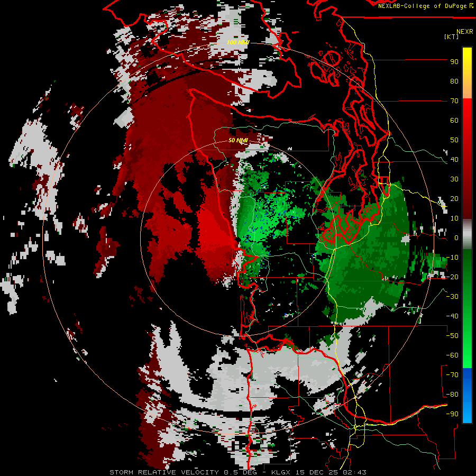Click the -10 value on the velocity scale

[x=452, y=258]
